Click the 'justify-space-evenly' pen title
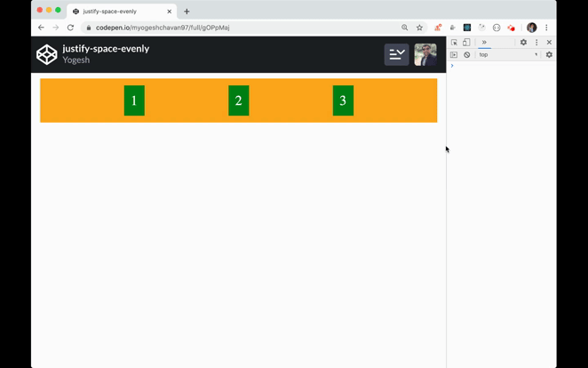This screenshot has width=588, height=368. click(x=106, y=49)
